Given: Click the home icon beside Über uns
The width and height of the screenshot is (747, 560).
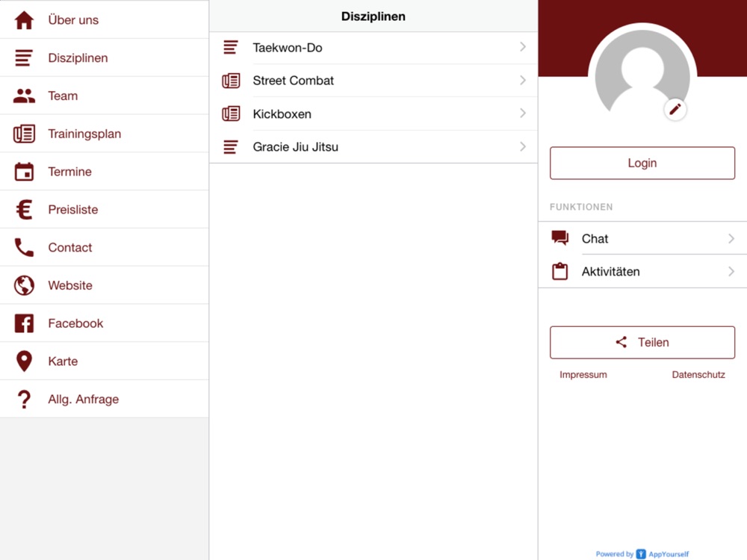Looking at the screenshot, I should click(25, 20).
